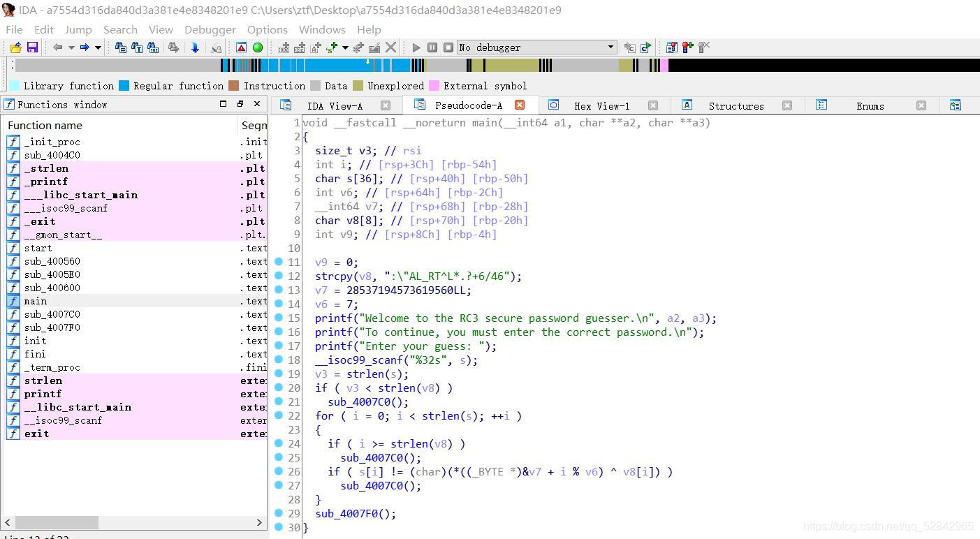Close the Hex View-1 tab

653,105
